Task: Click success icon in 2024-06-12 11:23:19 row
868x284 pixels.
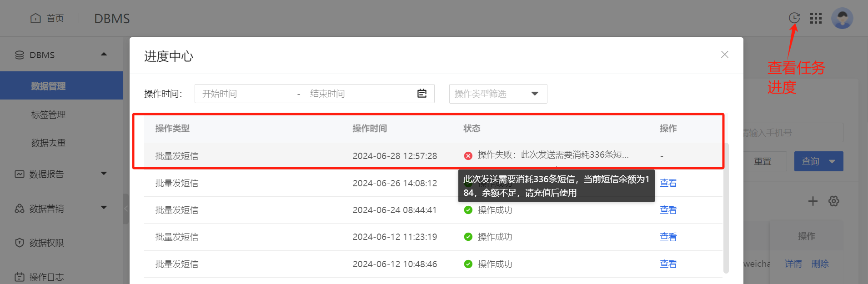Action: (x=468, y=237)
